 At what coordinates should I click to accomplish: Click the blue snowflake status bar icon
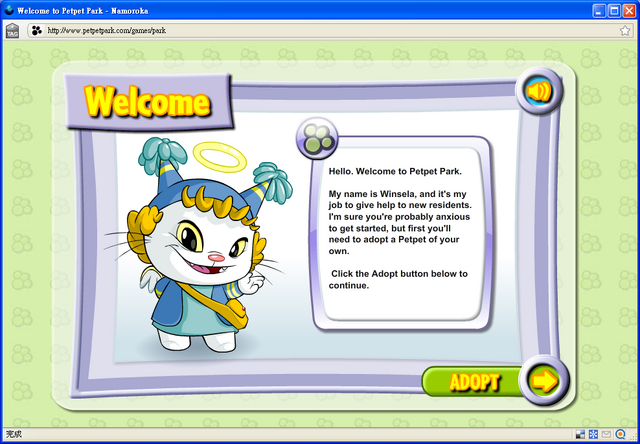point(593,434)
